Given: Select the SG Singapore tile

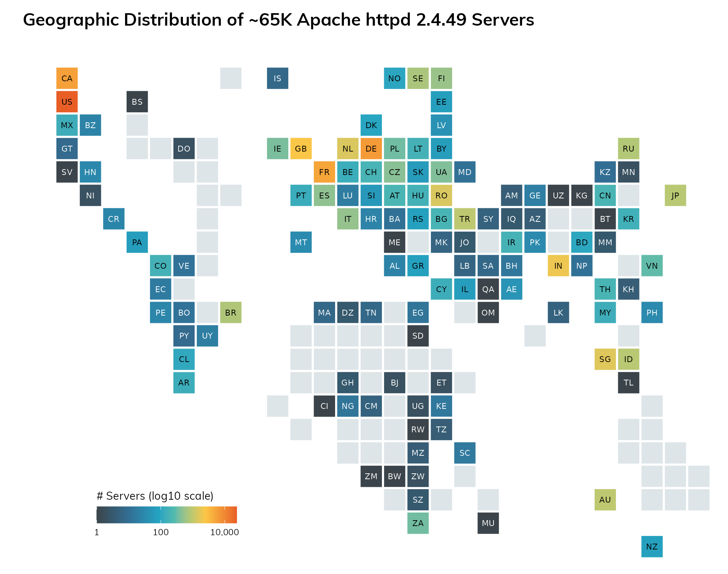Looking at the screenshot, I should 605,359.
